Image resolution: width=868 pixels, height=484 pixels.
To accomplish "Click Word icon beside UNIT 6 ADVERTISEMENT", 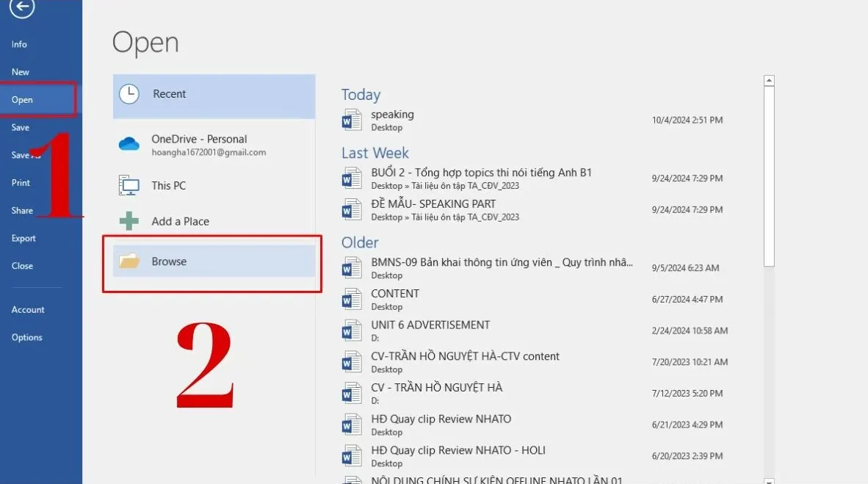I will (x=352, y=331).
